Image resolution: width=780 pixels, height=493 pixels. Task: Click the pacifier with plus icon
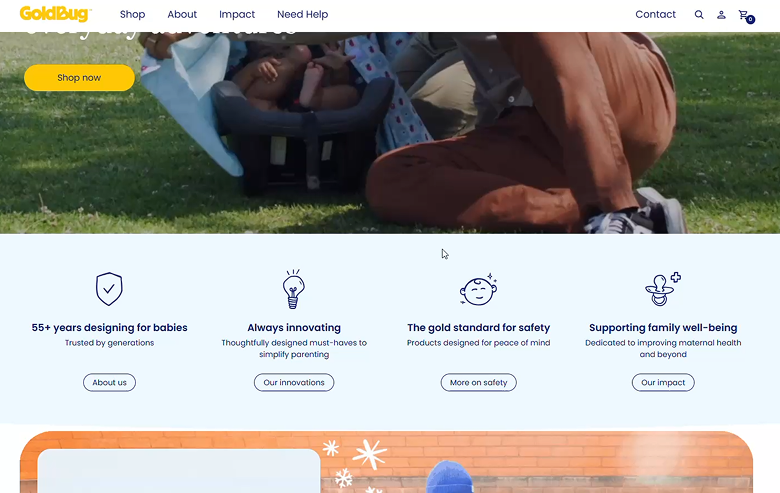click(663, 289)
